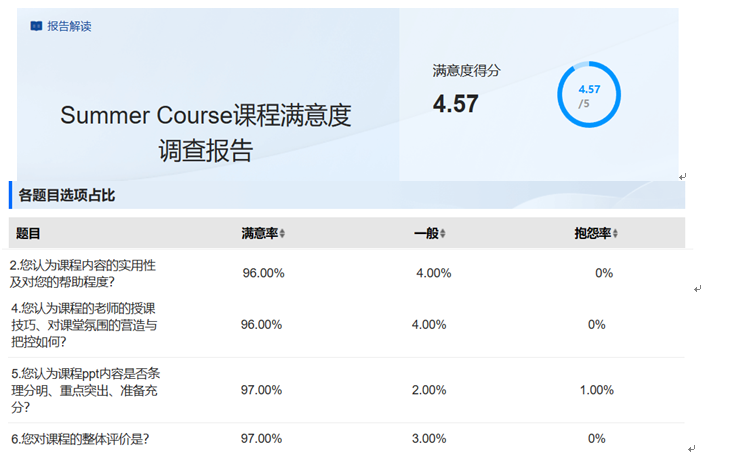Click the blue bar left of 各题目选项占比
This screenshot has width=734, height=471.
tap(10, 195)
